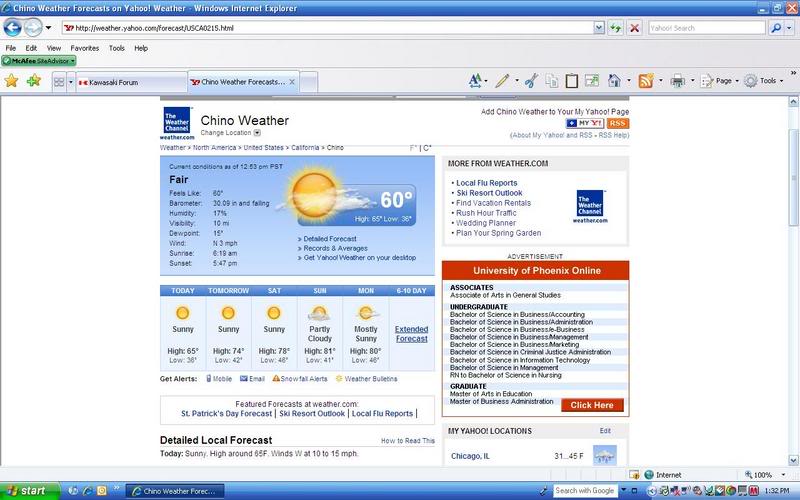
Task: Open Chicago, IL location link
Action: 470,456
